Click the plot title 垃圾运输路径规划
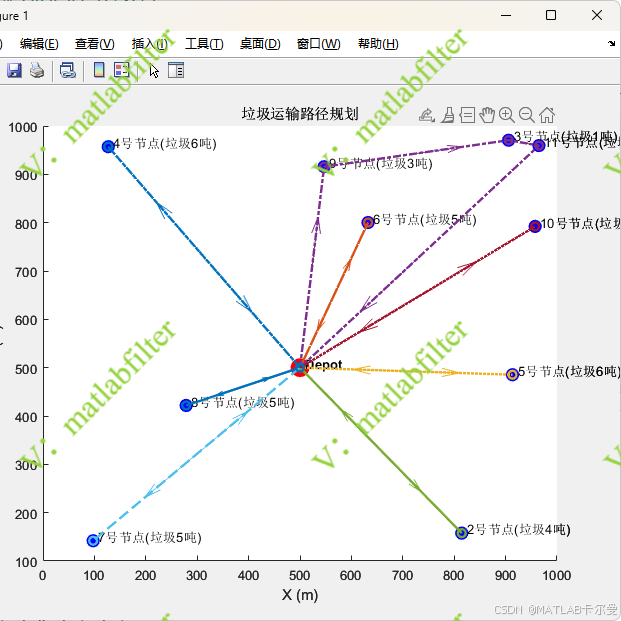Viewport: 621px width, 621px height. (x=300, y=114)
